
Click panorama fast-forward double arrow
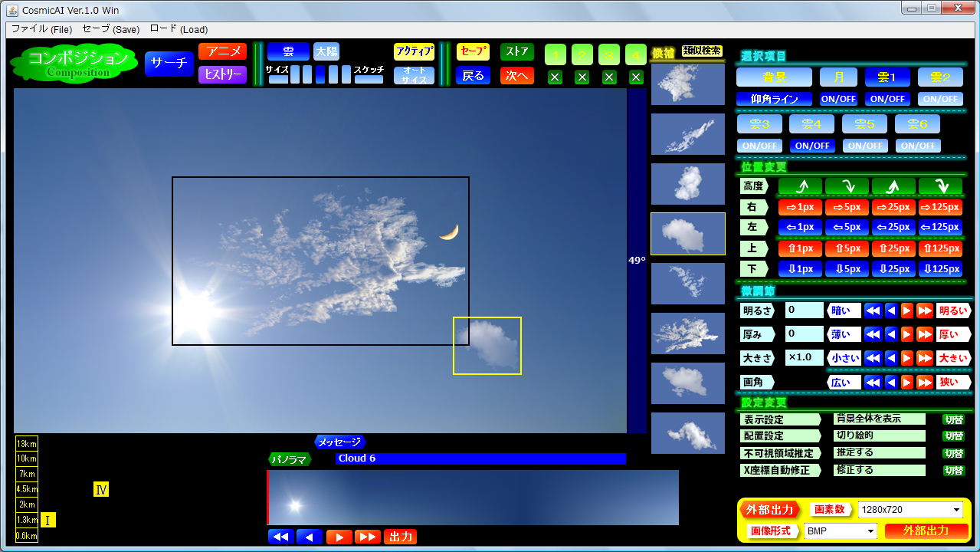point(368,537)
